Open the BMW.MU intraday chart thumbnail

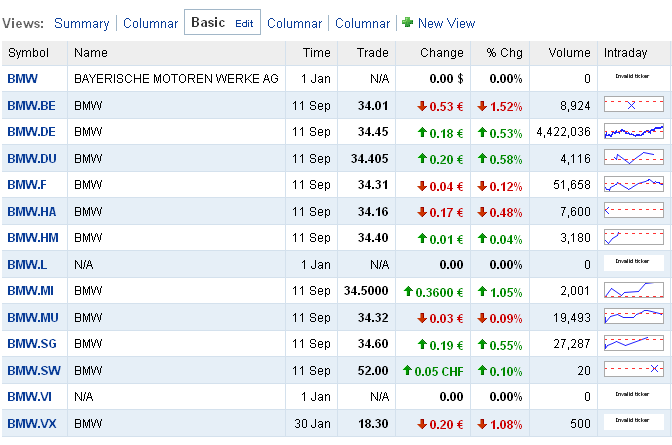(633, 316)
